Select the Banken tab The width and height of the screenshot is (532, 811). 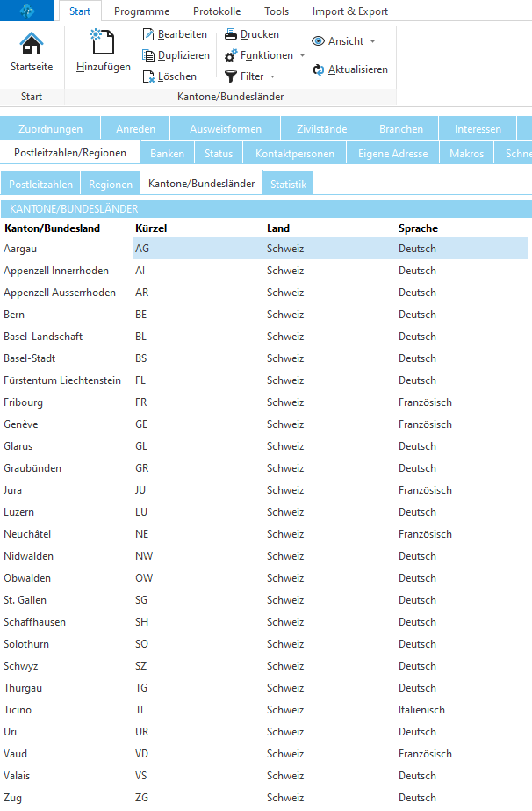click(167, 153)
